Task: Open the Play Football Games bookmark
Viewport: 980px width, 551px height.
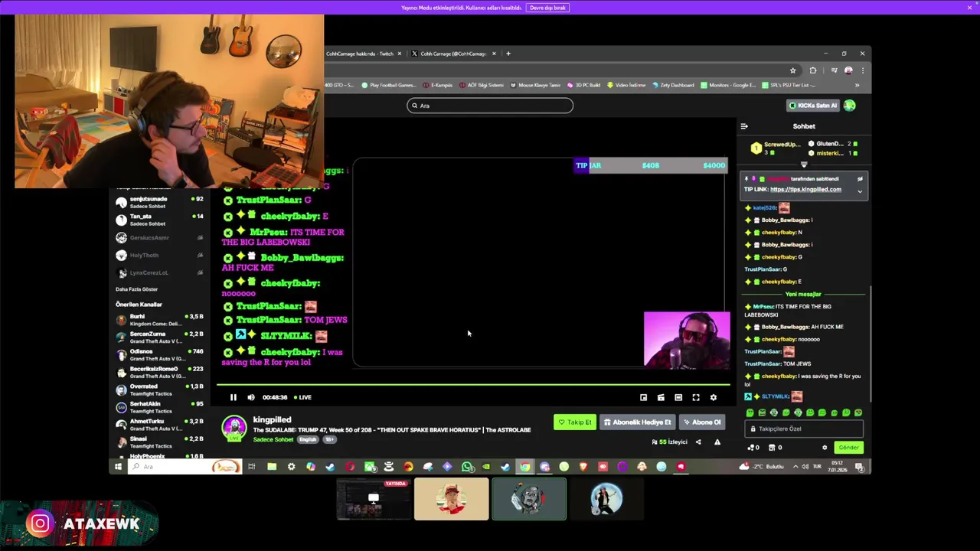Action: 389,85
